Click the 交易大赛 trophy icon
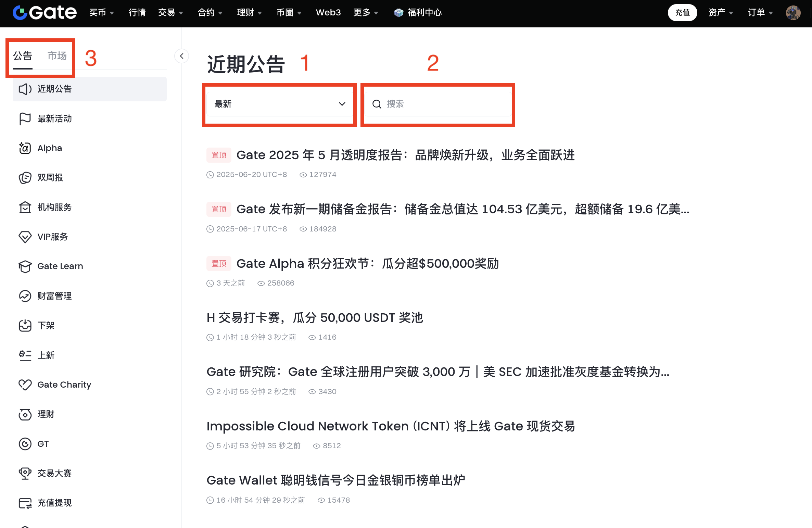The height and width of the screenshot is (528, 812). (25, 474)
